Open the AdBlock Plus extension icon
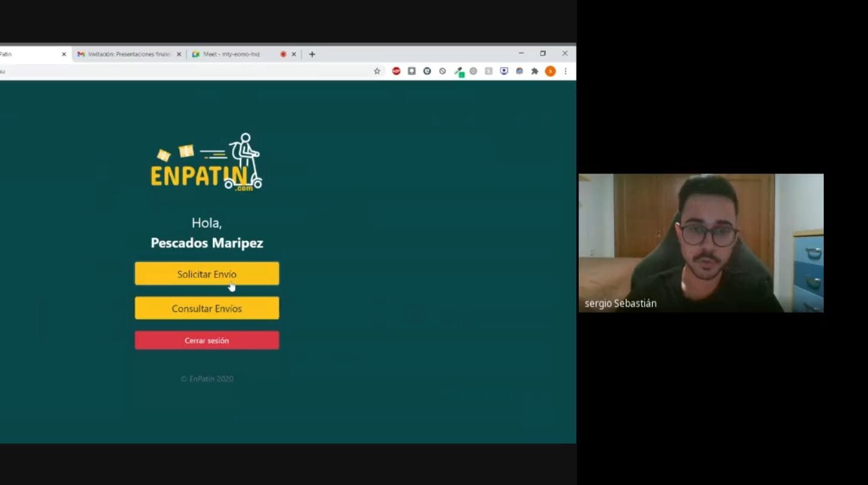Screen dimensions: 868x485 point(396,71)
